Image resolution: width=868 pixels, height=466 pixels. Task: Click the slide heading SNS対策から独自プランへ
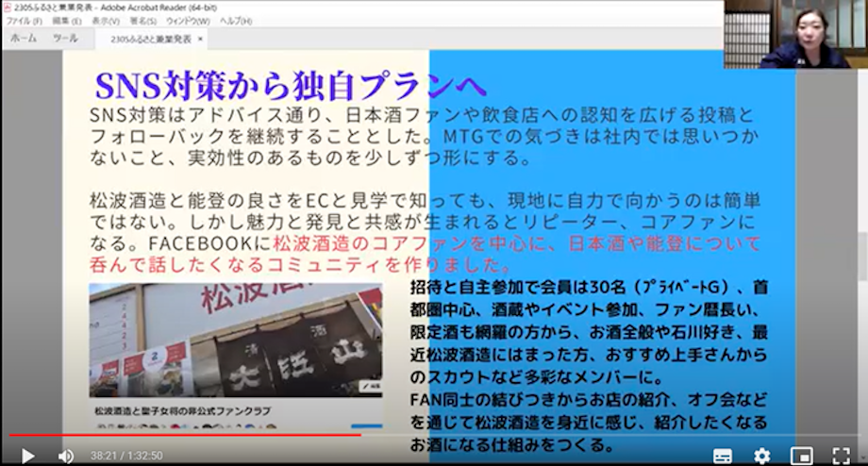click(x=292, y=86)
